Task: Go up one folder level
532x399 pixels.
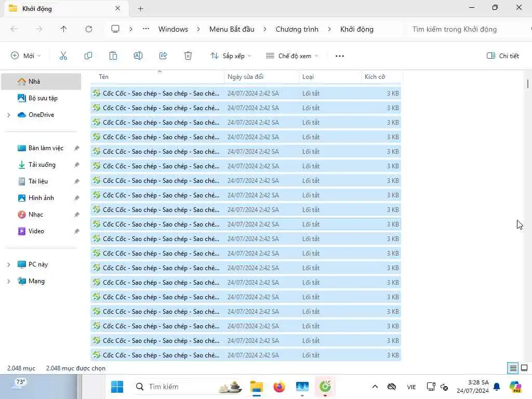Action: pos(64,29)
